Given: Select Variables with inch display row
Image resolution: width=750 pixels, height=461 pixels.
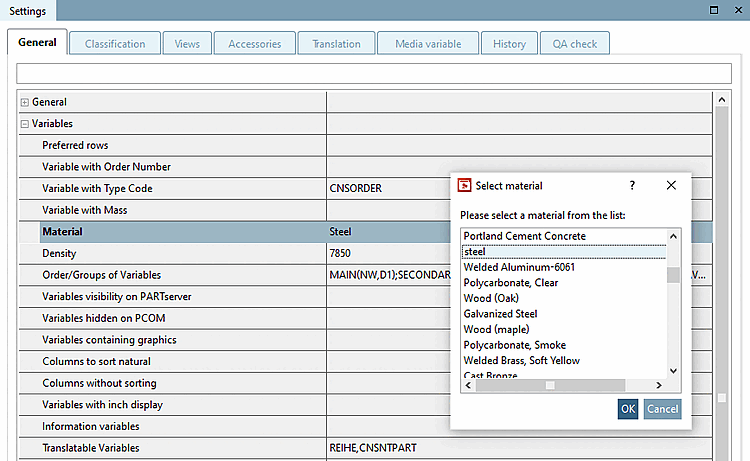Looking at the screenshot, I should [x=173, y=405].
